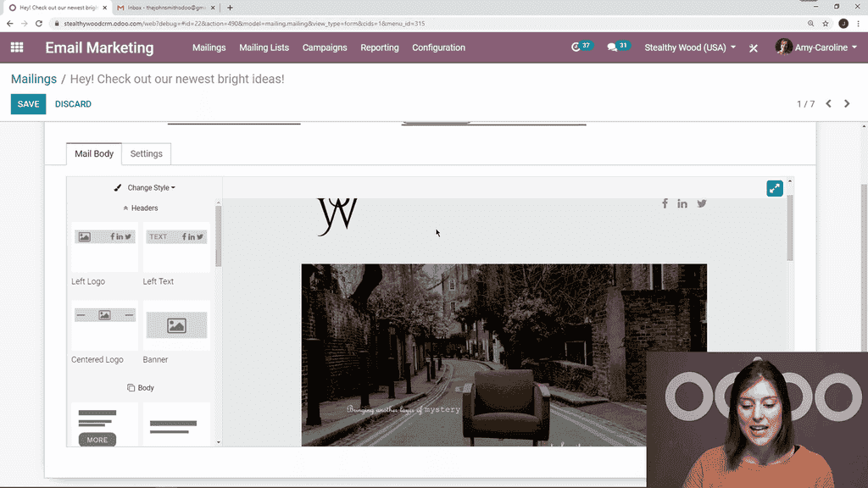This screenshot has height=488, width=868.
Task: Click the Mailings breadcrumb link
Action: tap(34, 79)
